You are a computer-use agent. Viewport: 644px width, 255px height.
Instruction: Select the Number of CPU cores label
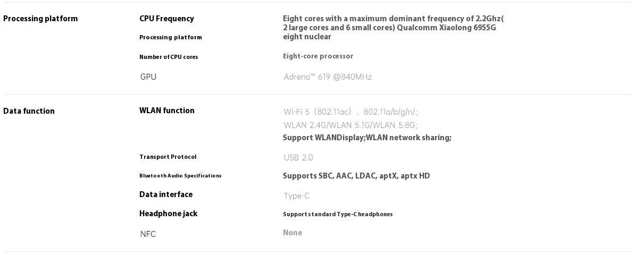point(169,57)
